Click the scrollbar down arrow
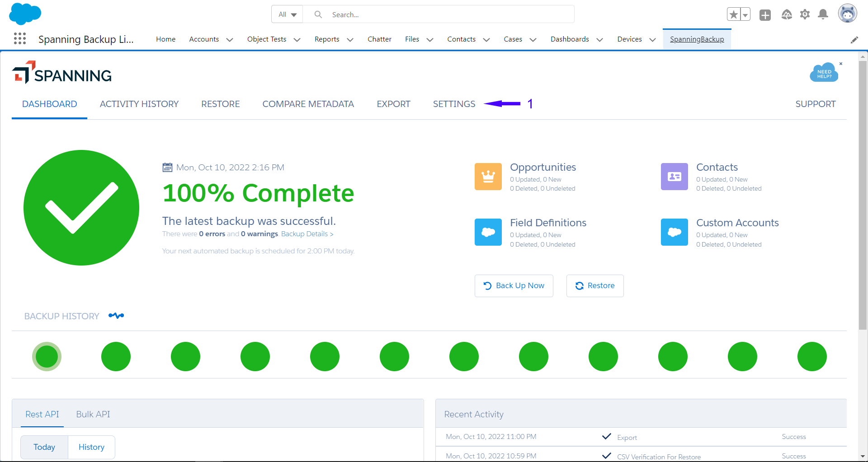The width and height of the screenshot is (868, 462). [863, 456]
